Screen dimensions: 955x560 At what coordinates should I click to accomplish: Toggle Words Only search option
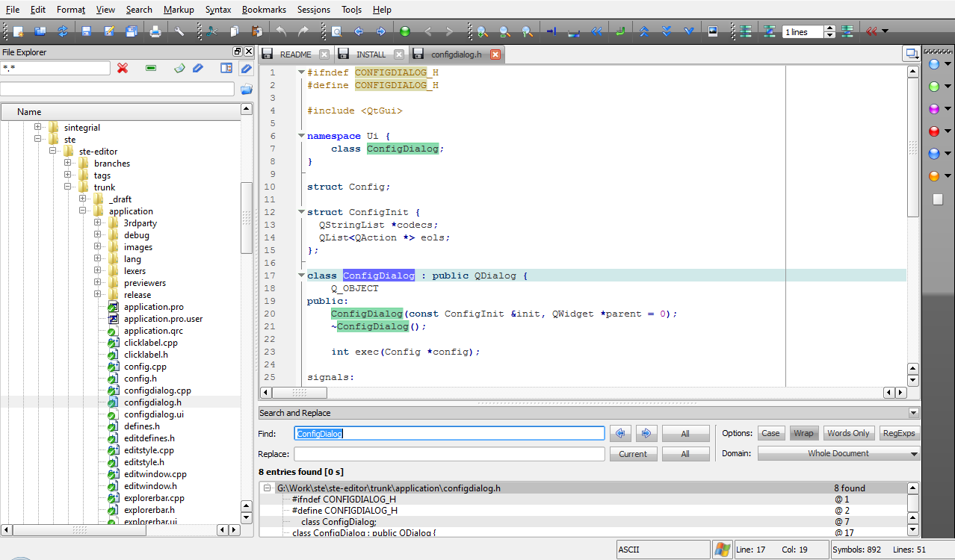848,433
